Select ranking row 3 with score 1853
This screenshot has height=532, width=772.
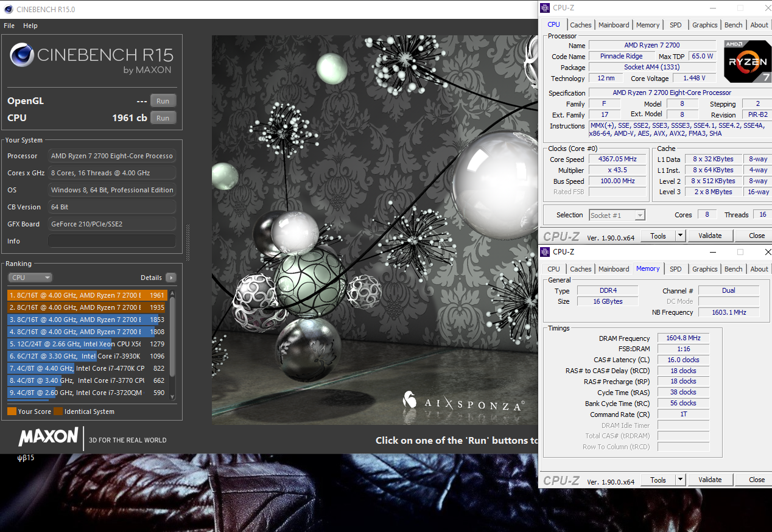pyautogui.click(x=88, y=320)
